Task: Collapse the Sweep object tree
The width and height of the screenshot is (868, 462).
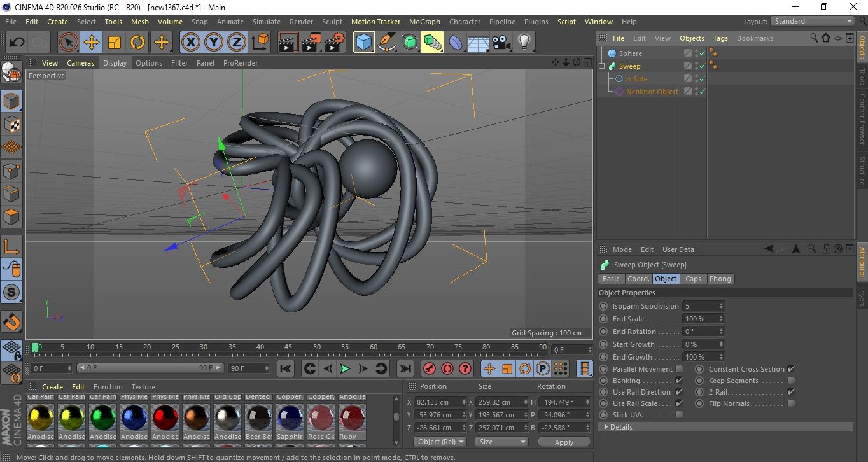Action: (x=602, y=66)
